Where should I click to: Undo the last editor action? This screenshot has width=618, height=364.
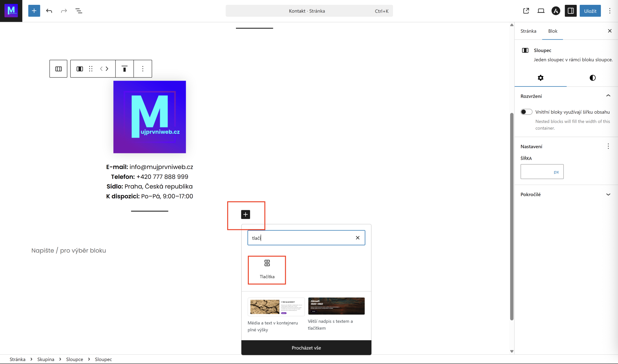pos(49,11)
